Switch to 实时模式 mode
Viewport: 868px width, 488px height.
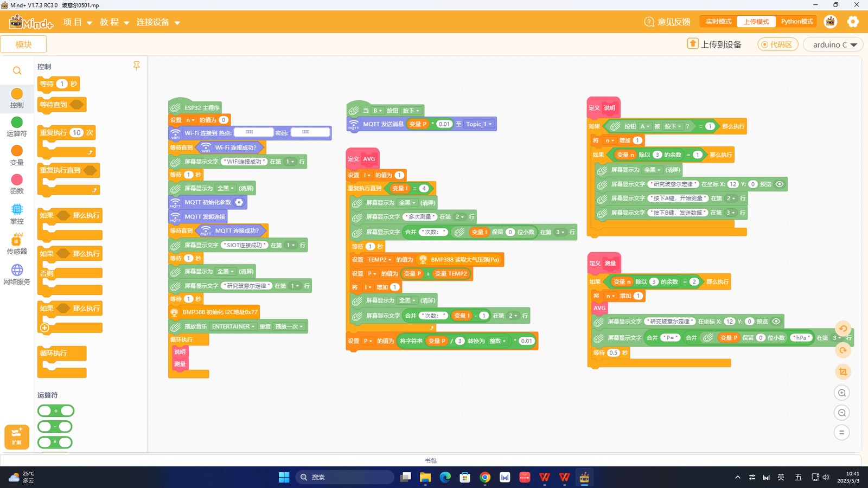point(718,22)
